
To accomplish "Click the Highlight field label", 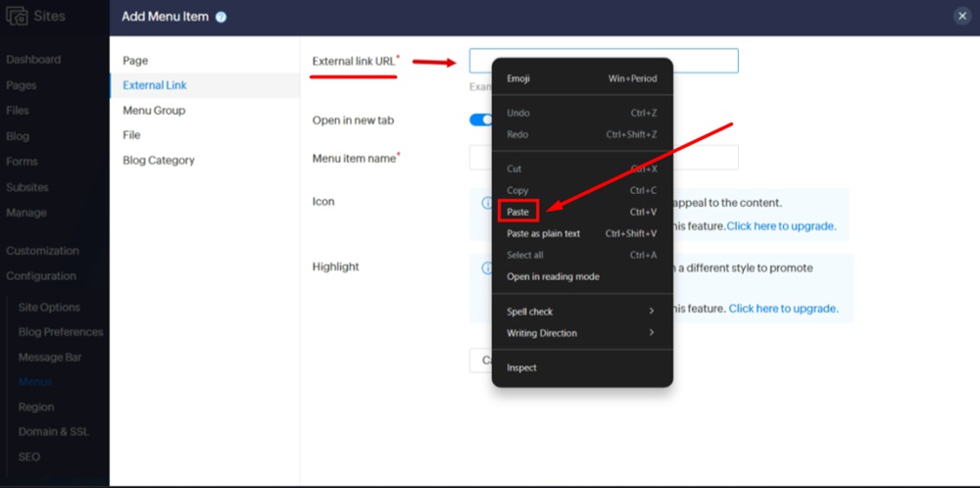I will [x=335, y=267].
